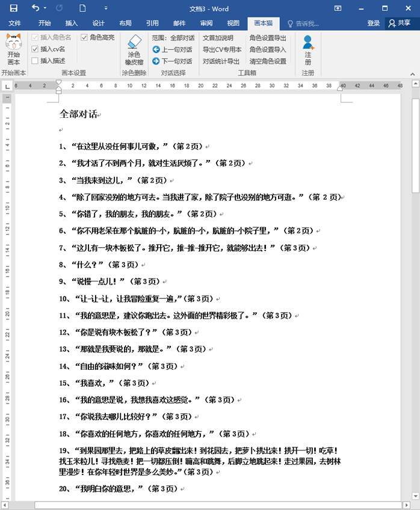Switch to the 插入 ribbon tab
The image size is (420, 510).
[x=71, y=23]
